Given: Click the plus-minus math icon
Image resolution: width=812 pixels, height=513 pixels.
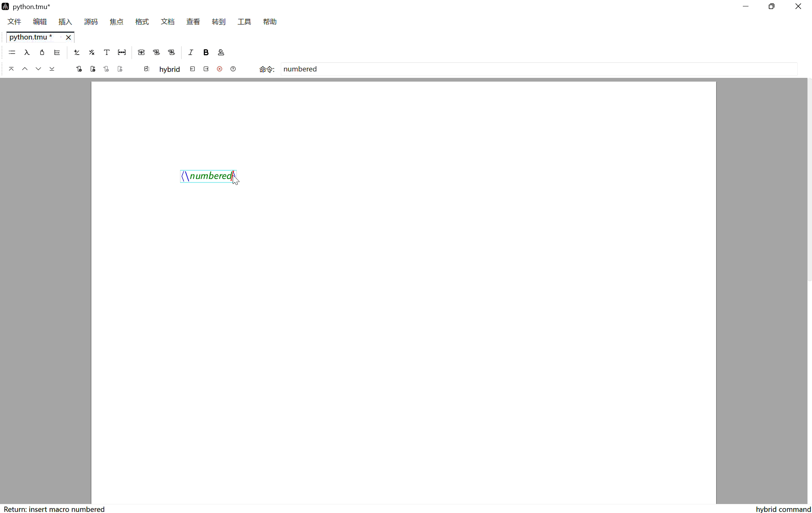Looking at the screenshot, I should [x=77, y=52].
